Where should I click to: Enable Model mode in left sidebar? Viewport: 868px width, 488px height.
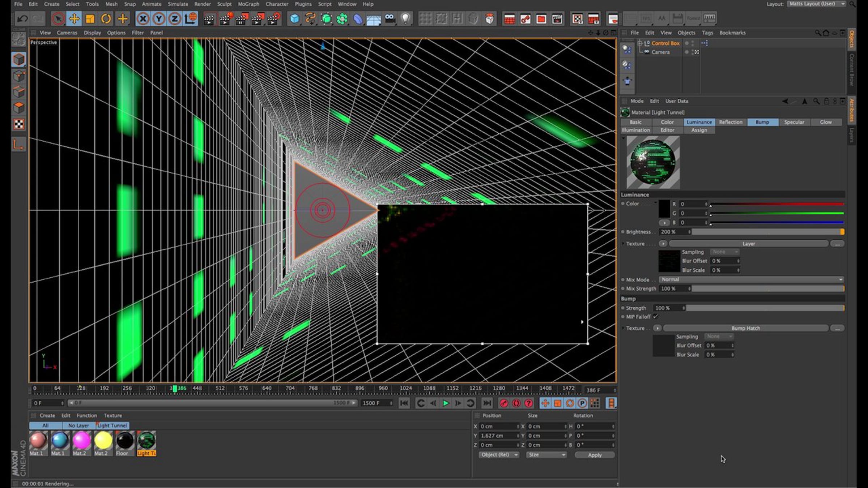19,60
